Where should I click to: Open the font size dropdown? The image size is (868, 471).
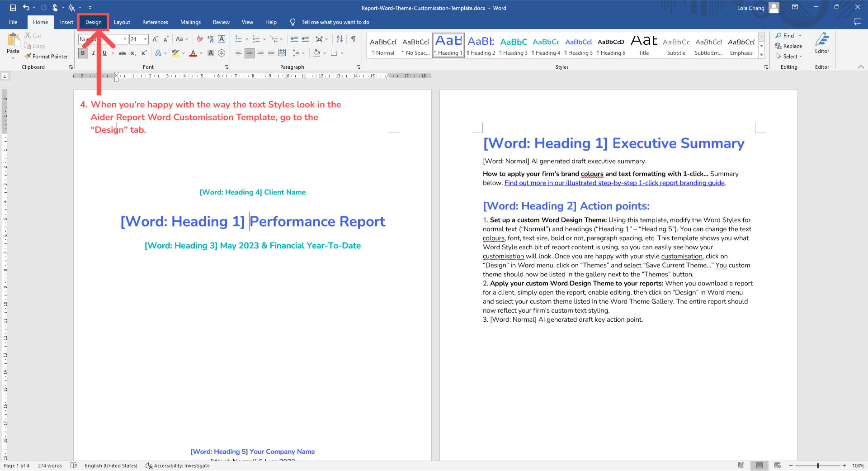[145, 39]
